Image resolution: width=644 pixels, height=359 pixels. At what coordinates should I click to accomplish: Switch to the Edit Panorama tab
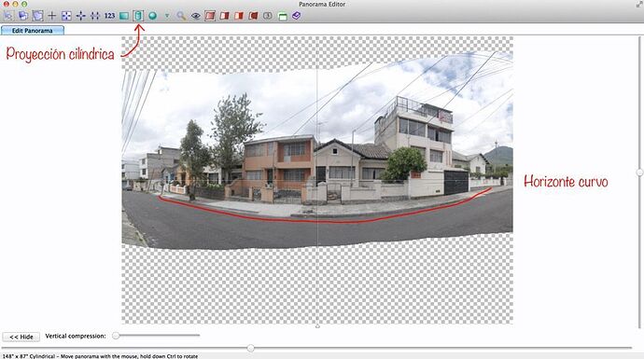pyautogui.click(x=33, y=31)
